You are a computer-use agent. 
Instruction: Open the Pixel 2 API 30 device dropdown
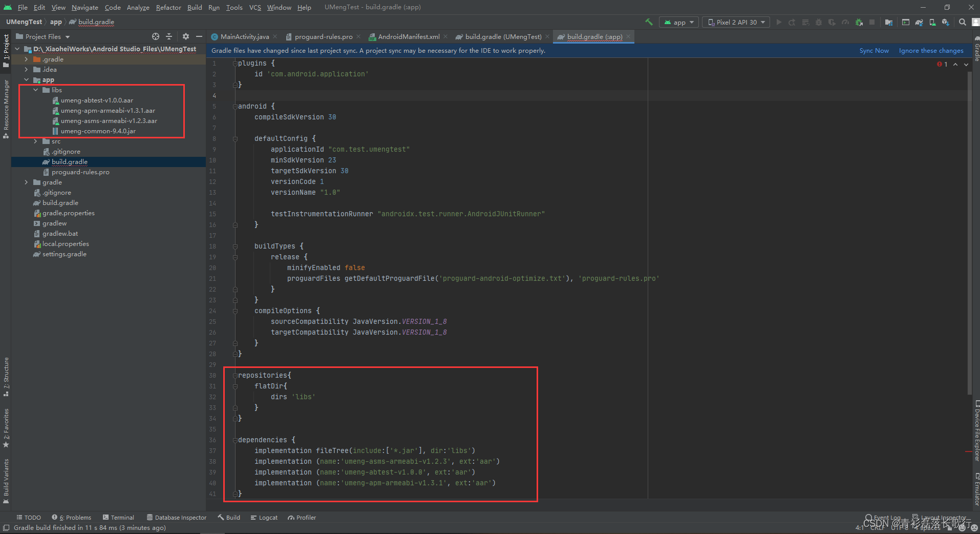[x=736, y=22]
